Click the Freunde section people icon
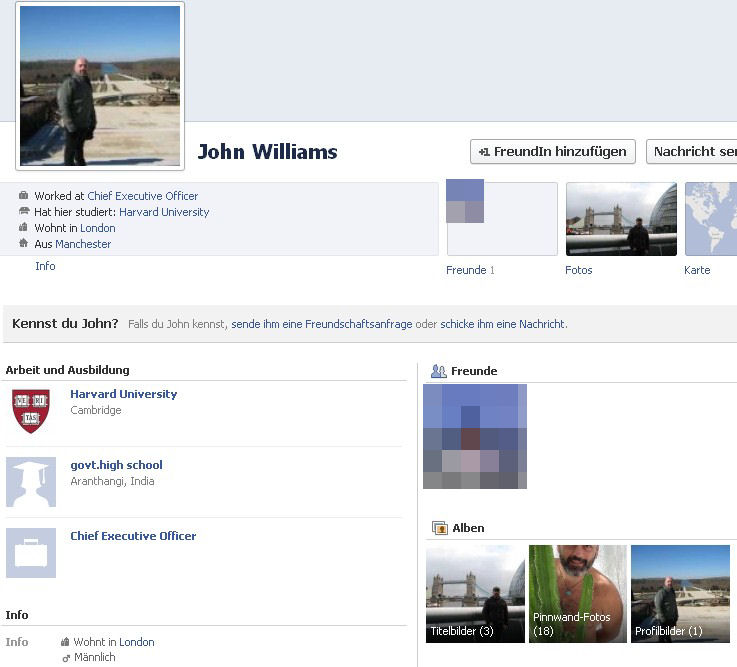Viewport: 737px width, 667px height. click(439, 371)
